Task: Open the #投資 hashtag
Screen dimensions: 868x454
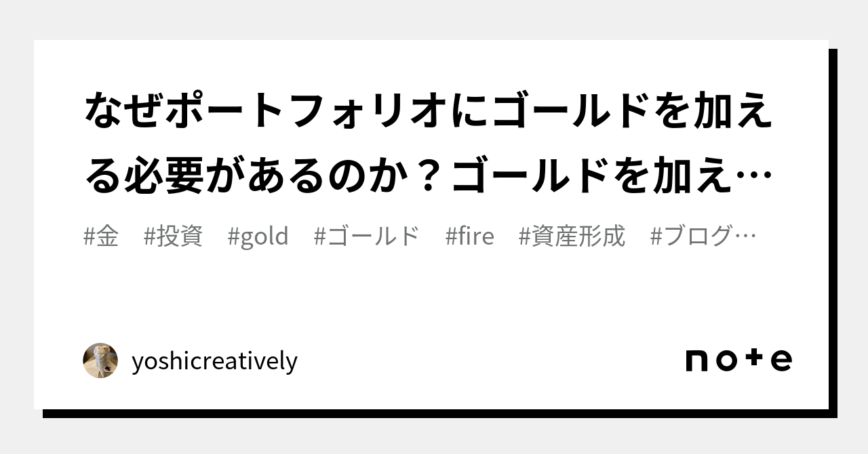Action: coord(174,236)
